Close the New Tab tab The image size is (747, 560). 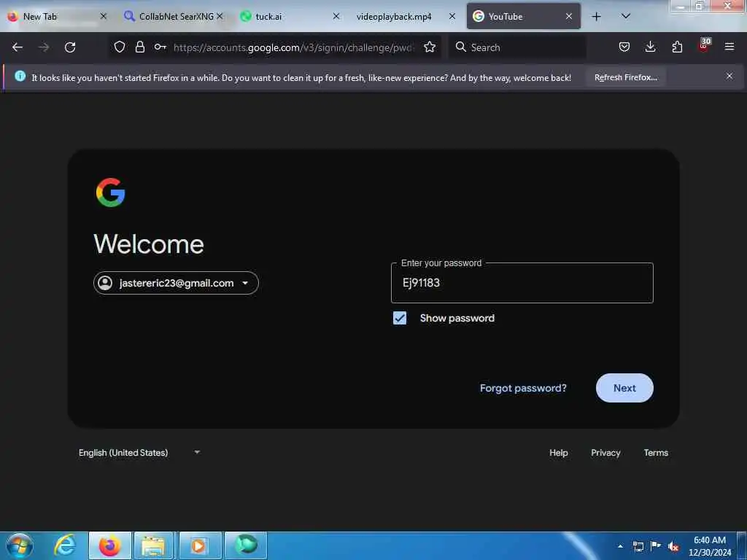(104, 16)
